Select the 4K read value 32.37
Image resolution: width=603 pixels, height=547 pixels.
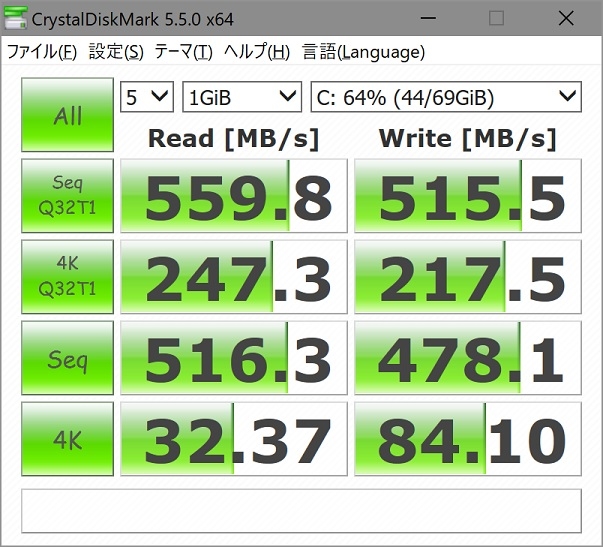[234, 439]
